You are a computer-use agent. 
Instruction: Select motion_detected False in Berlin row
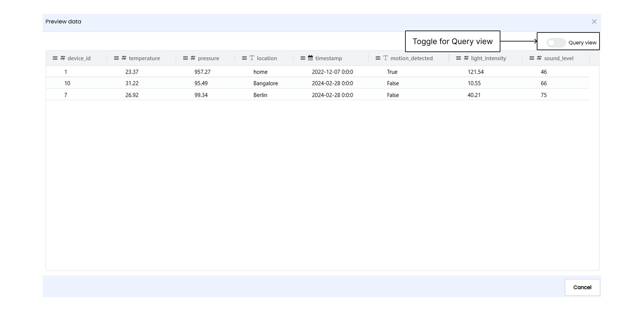click(x=393, y=95)
